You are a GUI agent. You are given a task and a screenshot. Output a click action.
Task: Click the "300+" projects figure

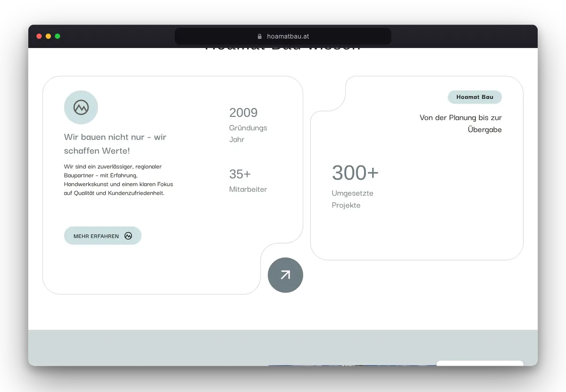point(355,173)
